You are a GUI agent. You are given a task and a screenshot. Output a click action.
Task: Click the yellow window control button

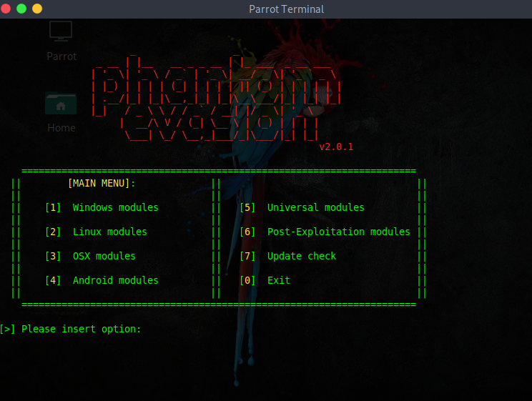click(37, 9)
